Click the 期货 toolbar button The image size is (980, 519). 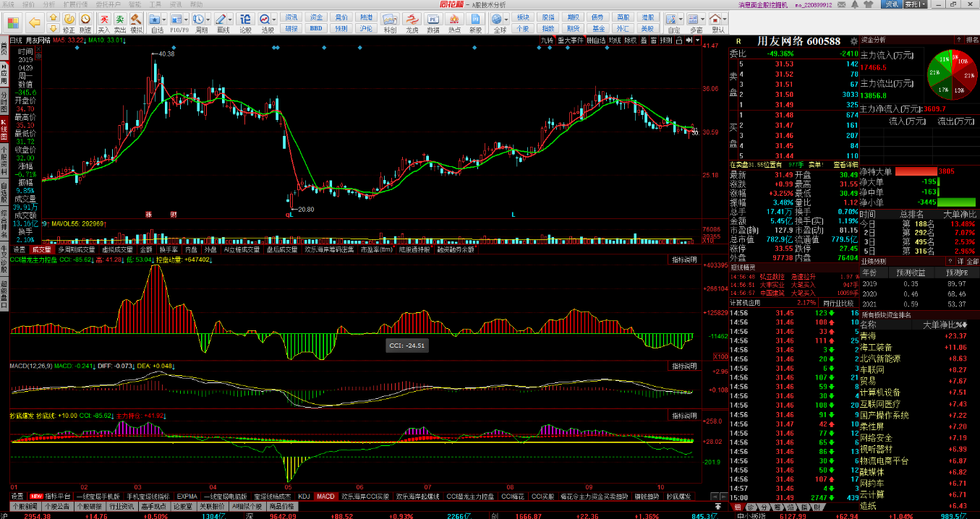click(x=574, y=28)
